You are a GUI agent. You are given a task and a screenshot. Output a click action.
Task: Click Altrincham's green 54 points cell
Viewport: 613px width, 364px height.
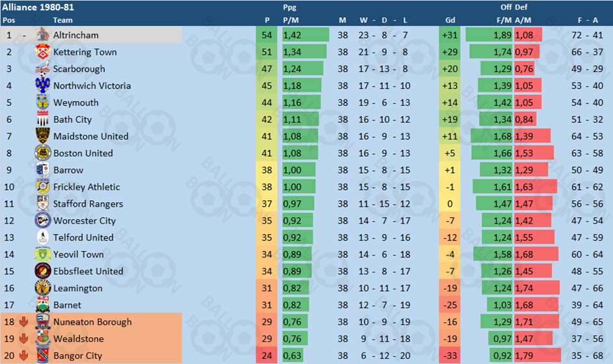(267, 35)
